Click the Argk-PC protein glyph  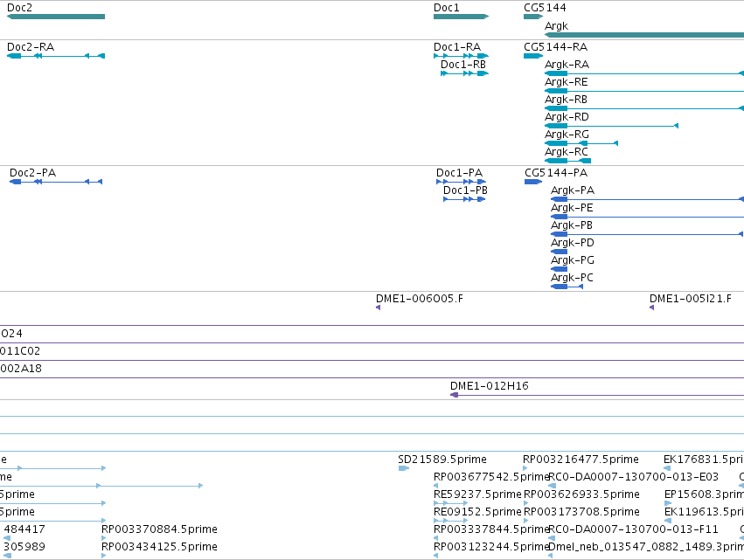567,287
